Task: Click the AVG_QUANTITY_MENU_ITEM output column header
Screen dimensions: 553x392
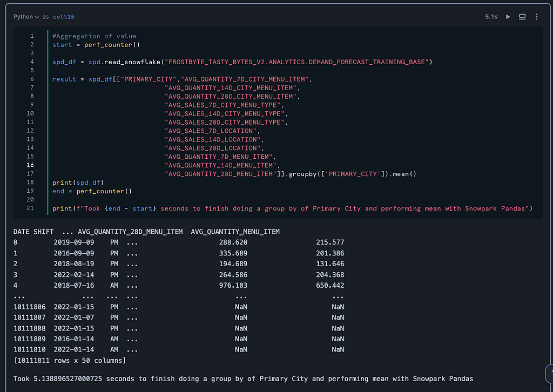Action: coord(235,232)
